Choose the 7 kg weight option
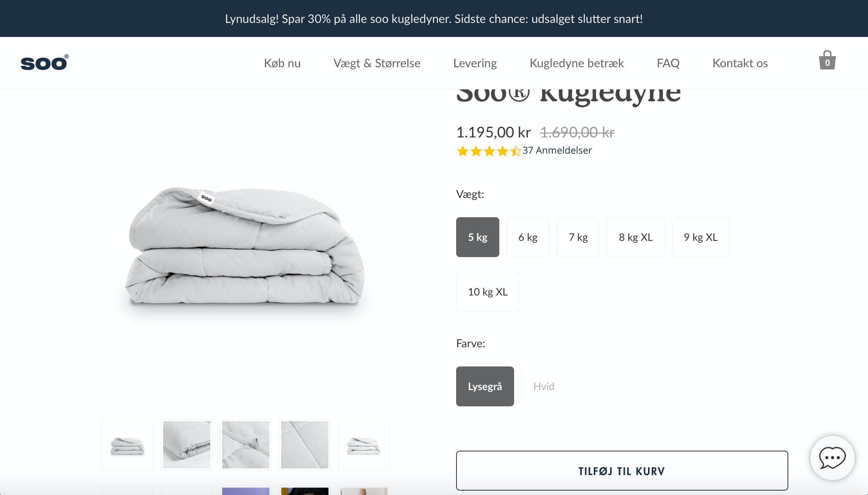 pyautogui.click(x=578, y=237)
